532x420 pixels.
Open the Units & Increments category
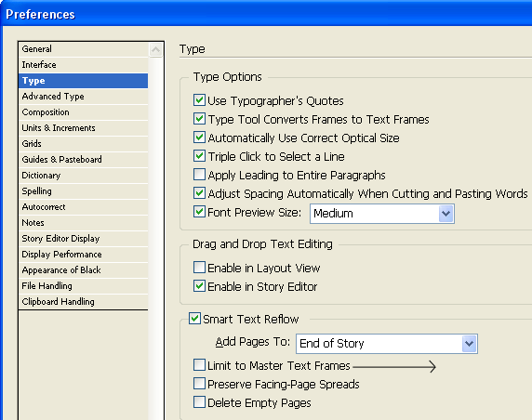tap(84, 128)
